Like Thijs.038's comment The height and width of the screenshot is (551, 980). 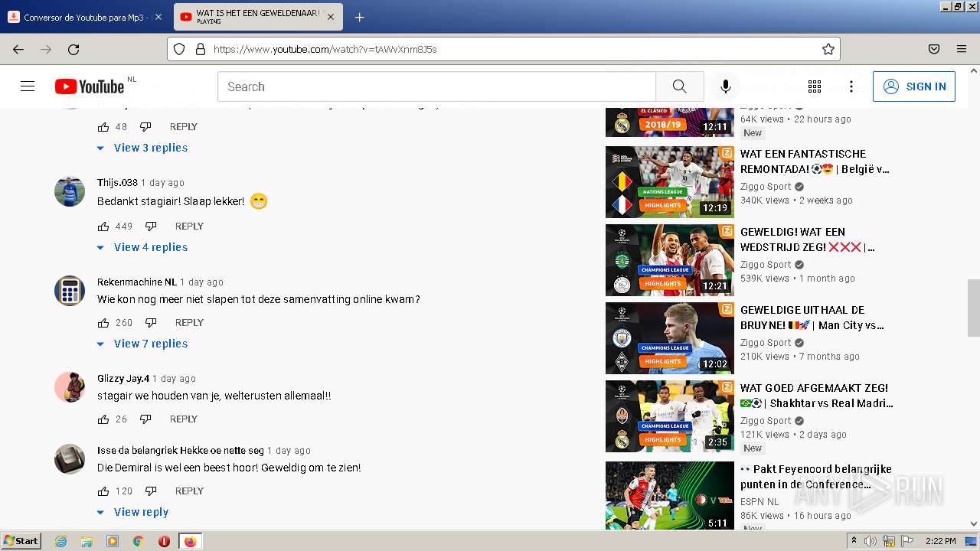point(103,227)
